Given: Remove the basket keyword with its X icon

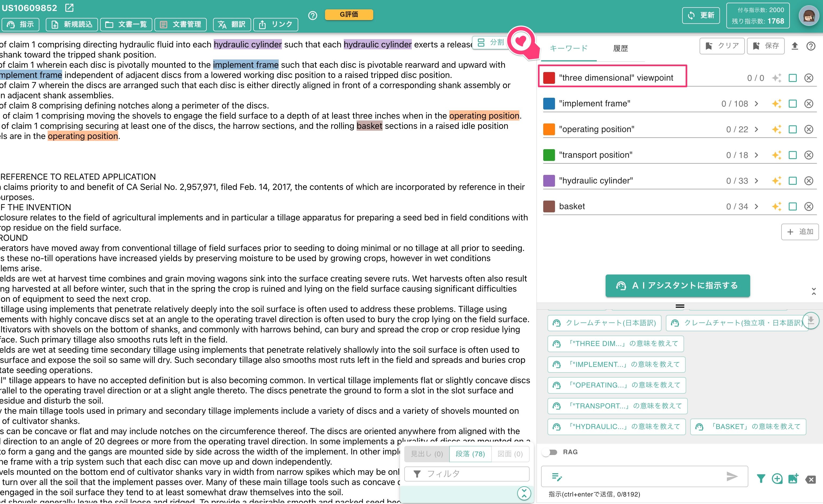Looking at the screenshot, I should coord(809,207).
